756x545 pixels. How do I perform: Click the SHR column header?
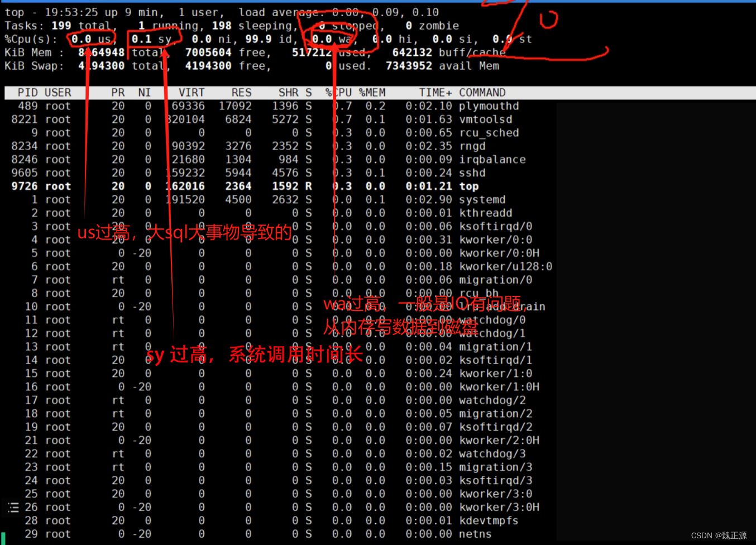289,93
